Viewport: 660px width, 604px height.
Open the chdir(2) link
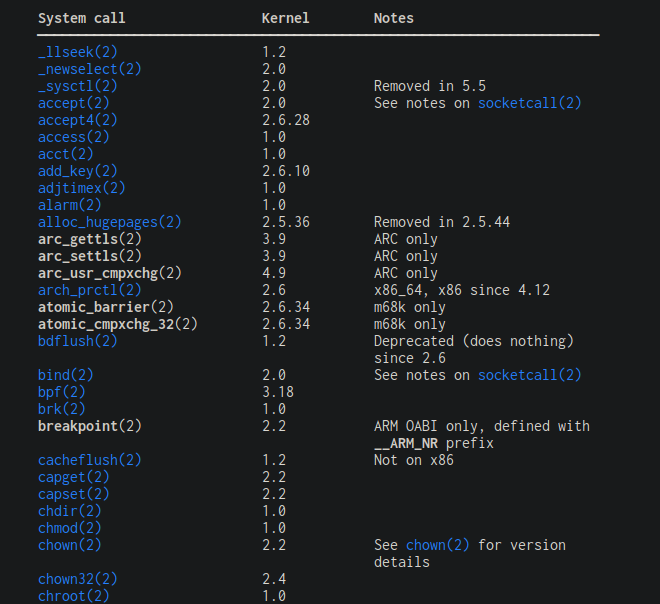click(x=70, y=511)
